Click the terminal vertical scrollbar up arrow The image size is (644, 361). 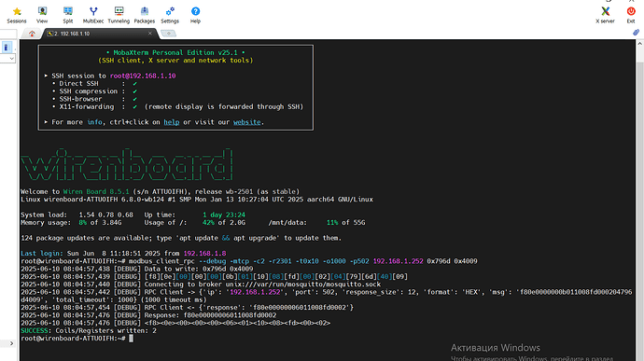click(x=639, y=44)
